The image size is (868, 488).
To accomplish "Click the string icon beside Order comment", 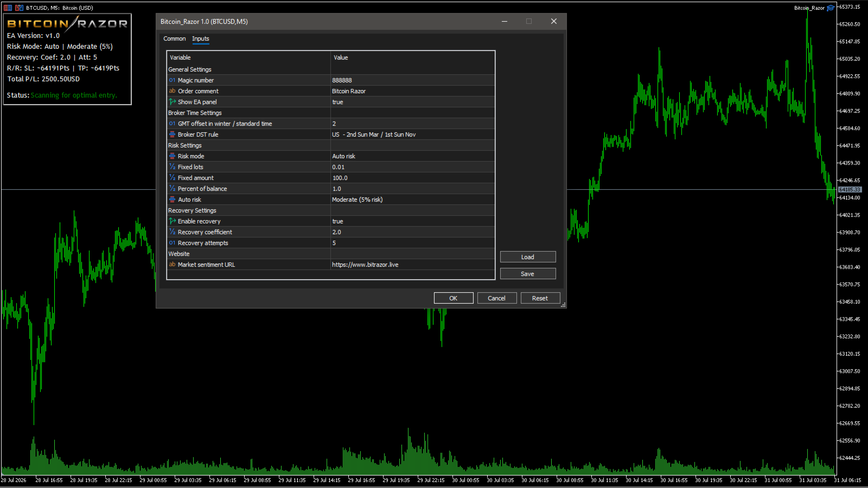I will [172, 91].
